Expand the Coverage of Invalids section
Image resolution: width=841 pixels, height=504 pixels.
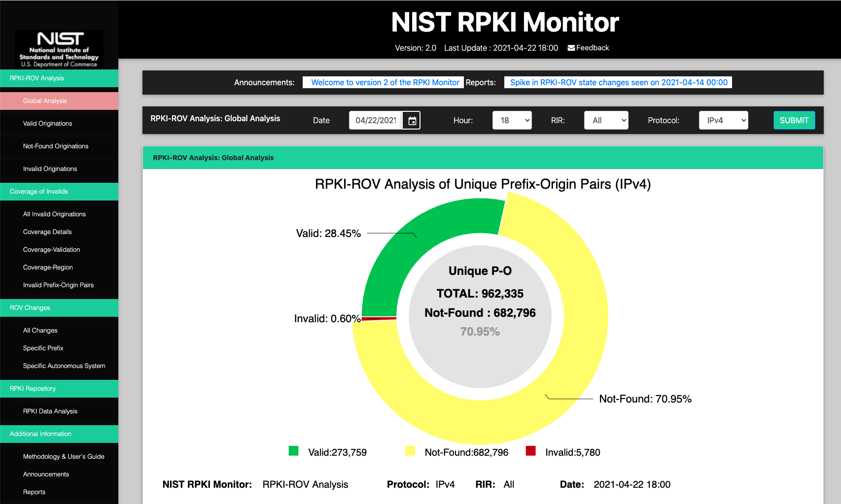point(38,192)
